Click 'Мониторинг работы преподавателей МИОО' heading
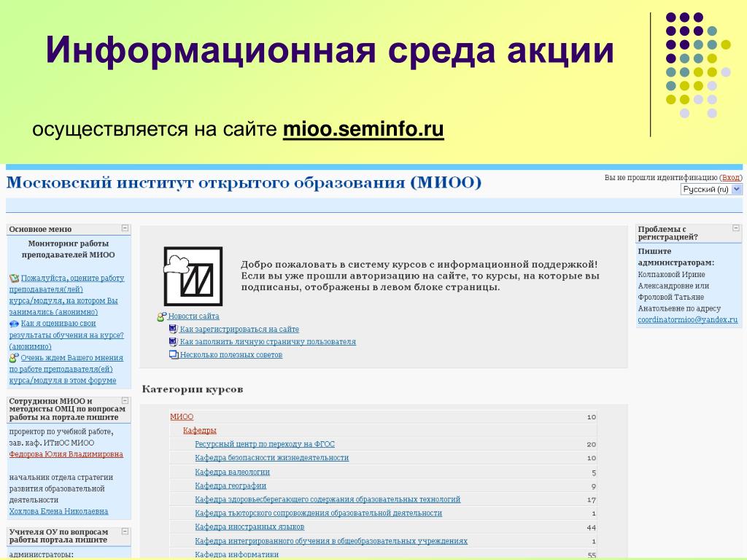Viewport: 747px width, 560px height. coord(68,249)
